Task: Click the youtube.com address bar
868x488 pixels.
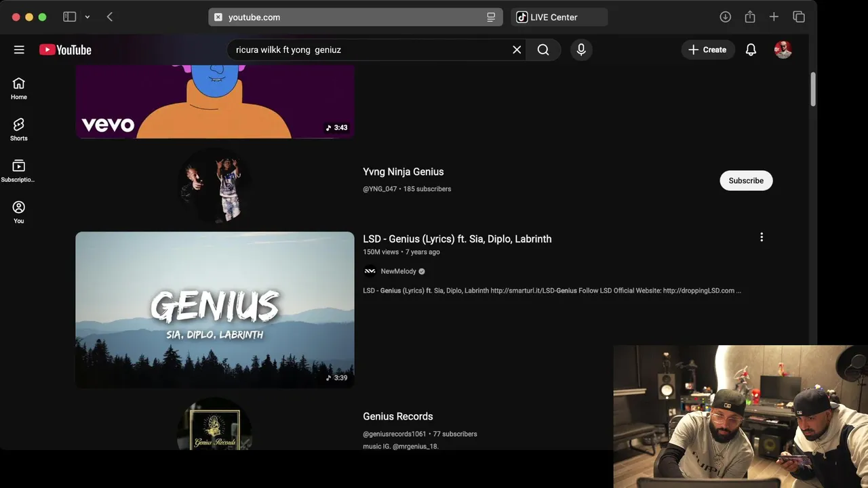Action: [x=355, y=17]
